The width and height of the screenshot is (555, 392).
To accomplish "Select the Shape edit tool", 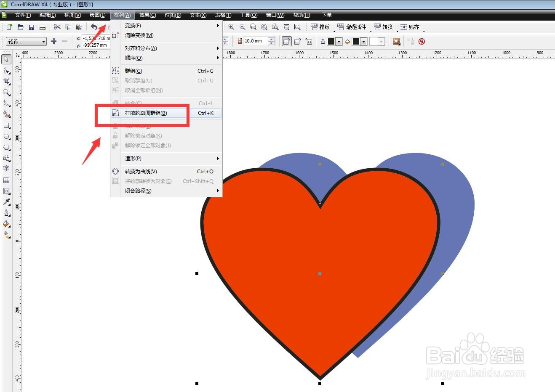I will [x=6, y=70].
